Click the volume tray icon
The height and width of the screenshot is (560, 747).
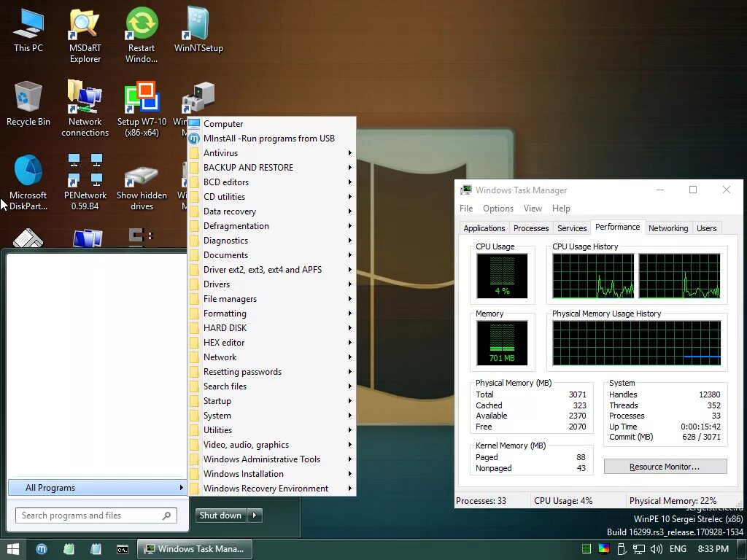[656, 549]
